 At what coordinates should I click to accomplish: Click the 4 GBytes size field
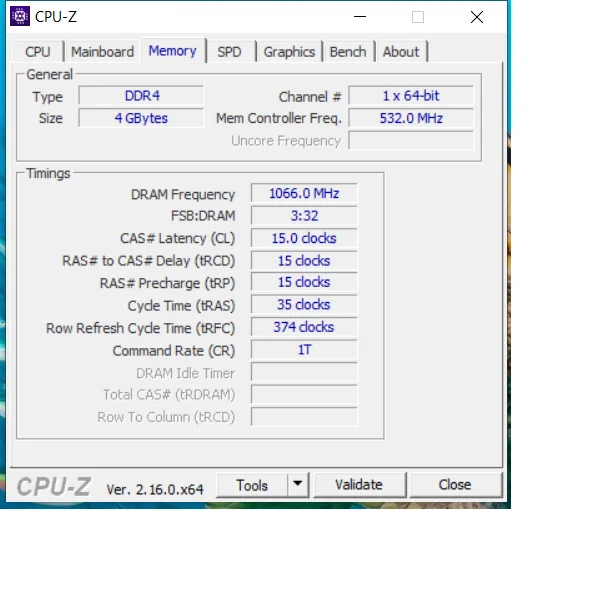point(141,118)
